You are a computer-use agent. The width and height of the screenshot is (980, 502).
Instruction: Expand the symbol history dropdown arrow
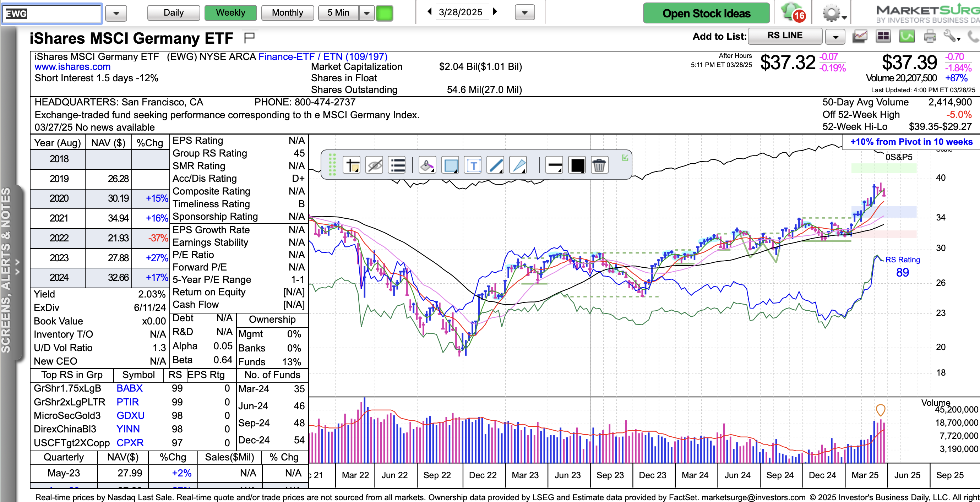116,14
